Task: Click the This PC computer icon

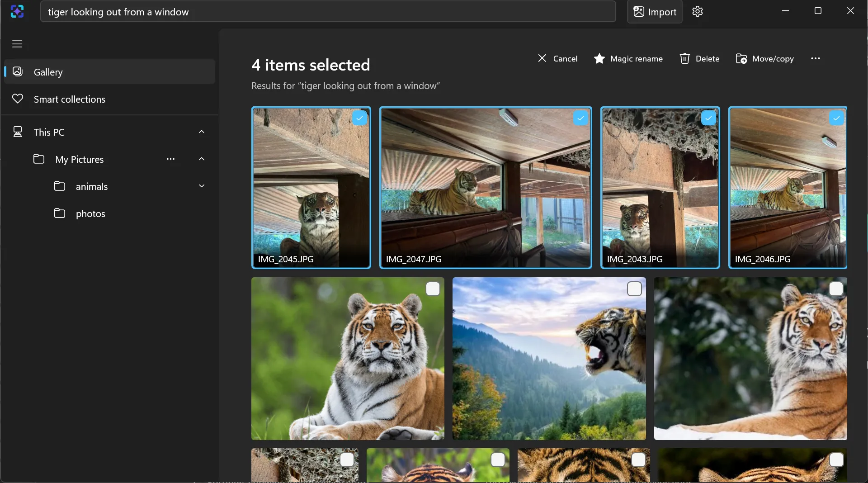Action: click(18, 132)
